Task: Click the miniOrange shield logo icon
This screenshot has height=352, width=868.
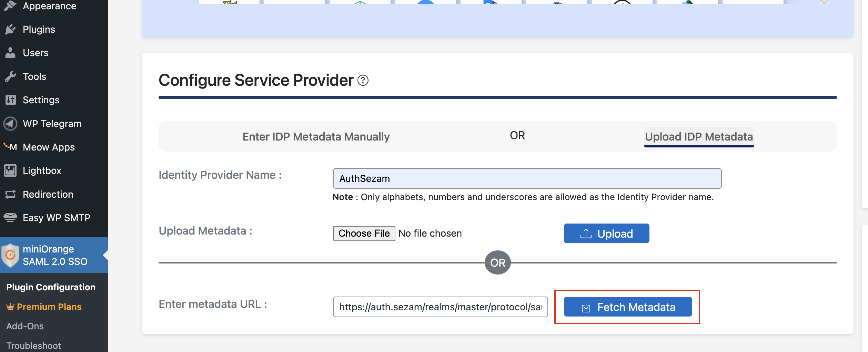Action: [x=10, y=255]
